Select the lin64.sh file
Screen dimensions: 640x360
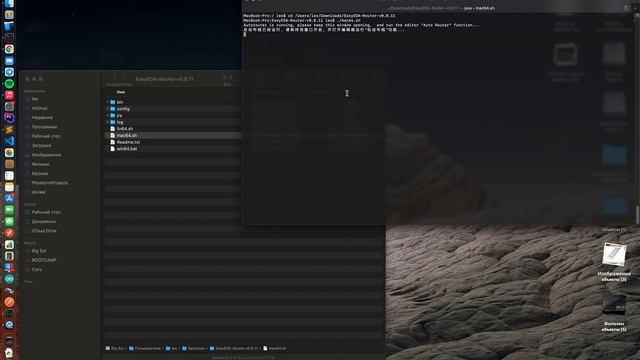pos(173,129)
